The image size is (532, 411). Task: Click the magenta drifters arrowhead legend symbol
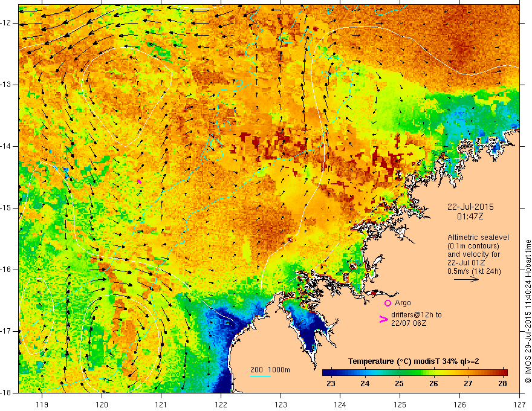click(384, 319)
